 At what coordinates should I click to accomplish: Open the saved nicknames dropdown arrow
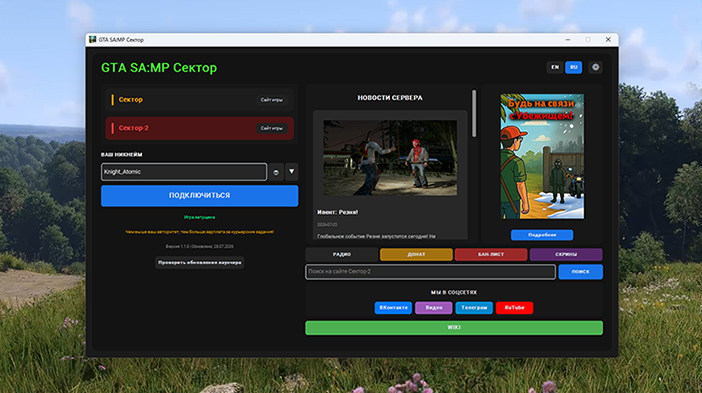(x=291, y=172)
